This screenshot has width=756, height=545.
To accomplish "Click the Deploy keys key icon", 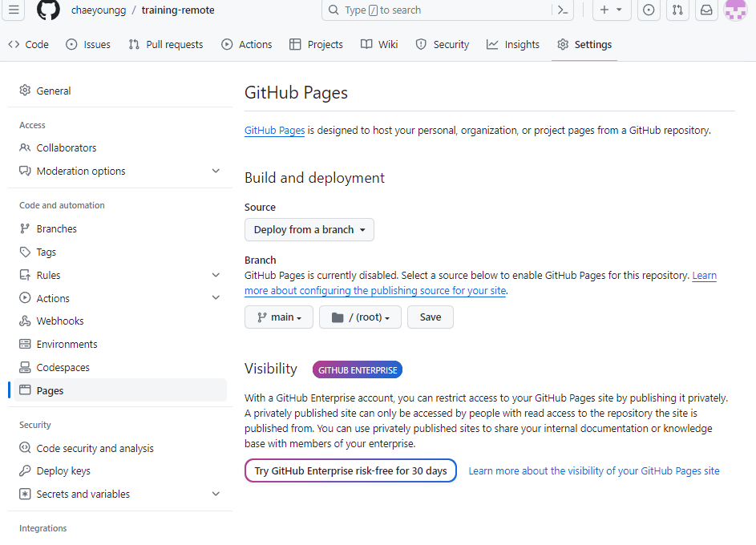I will (x=25, y=470).
